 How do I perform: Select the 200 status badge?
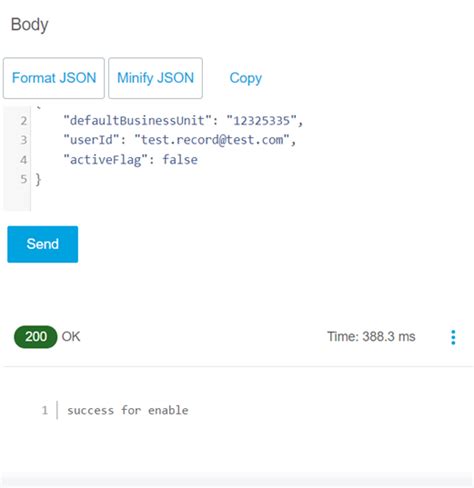point(36,337)
